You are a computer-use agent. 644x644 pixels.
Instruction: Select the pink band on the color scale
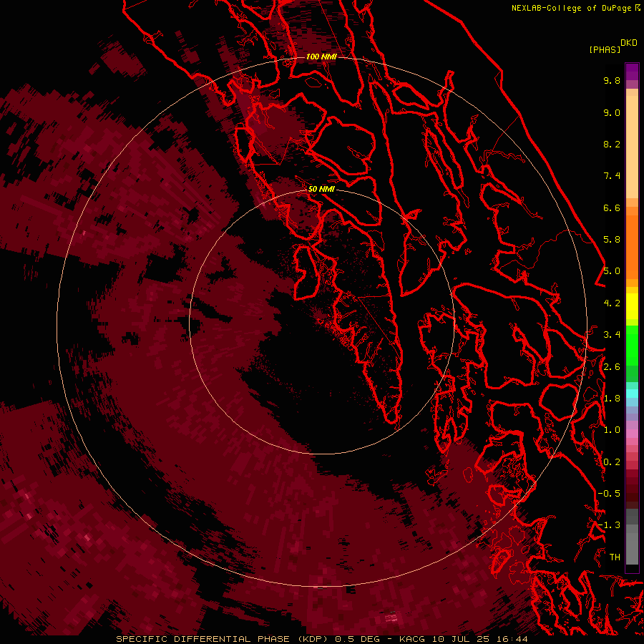point(632,434)
